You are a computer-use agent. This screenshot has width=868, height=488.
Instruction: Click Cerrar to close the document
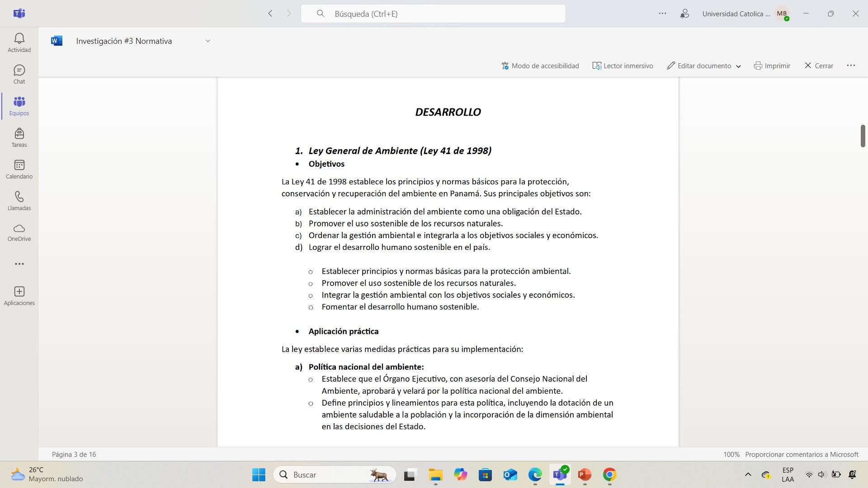coord(819,66)
